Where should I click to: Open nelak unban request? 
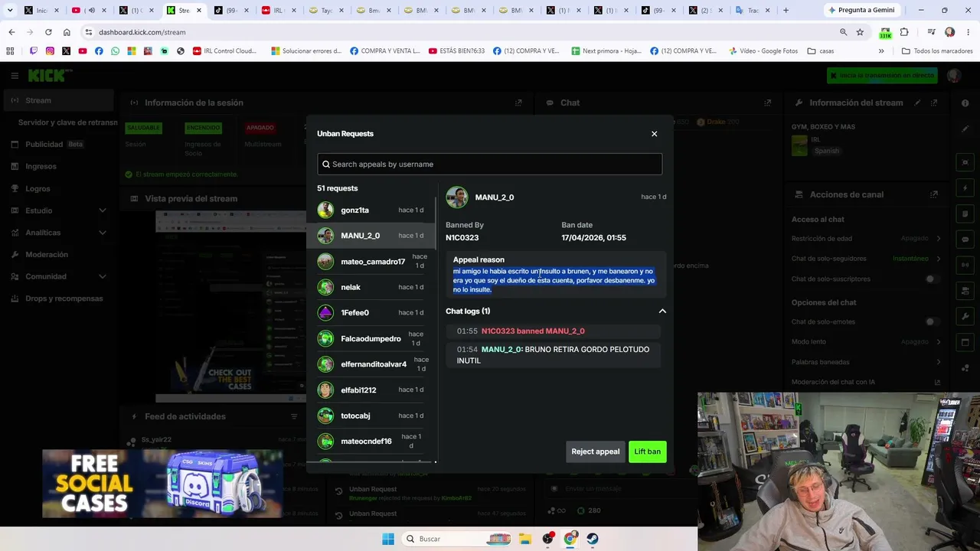(x=371, y=287)
